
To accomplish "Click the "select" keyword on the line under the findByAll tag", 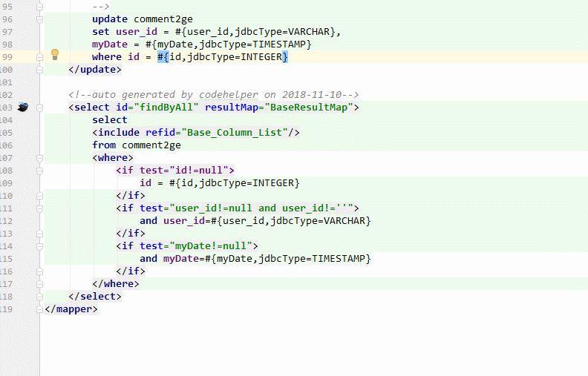I will pos(110,120).
